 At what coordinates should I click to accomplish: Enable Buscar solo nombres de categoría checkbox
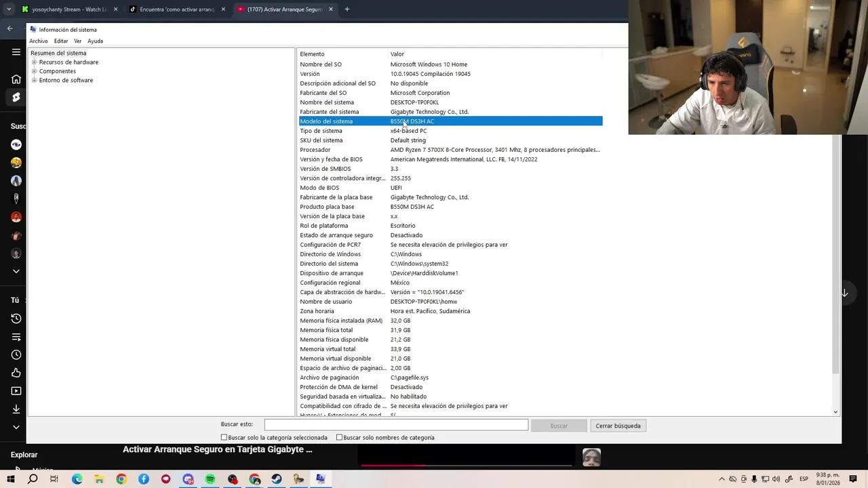(339, 438)
